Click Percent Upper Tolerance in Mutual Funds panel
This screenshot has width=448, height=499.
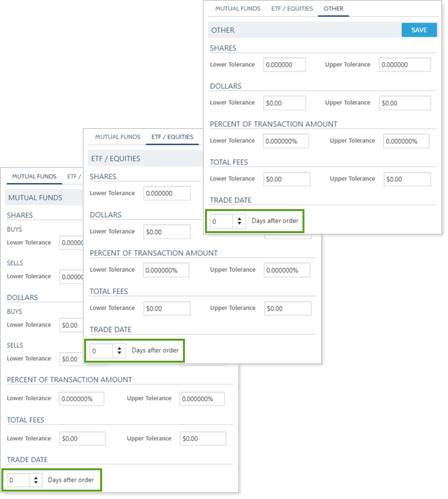[202, 399]
